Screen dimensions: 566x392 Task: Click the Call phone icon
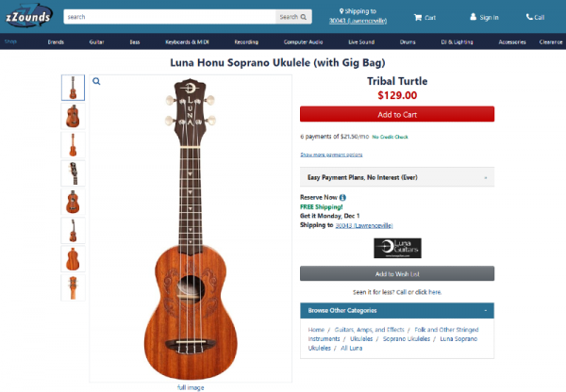(x=535, y=17)
